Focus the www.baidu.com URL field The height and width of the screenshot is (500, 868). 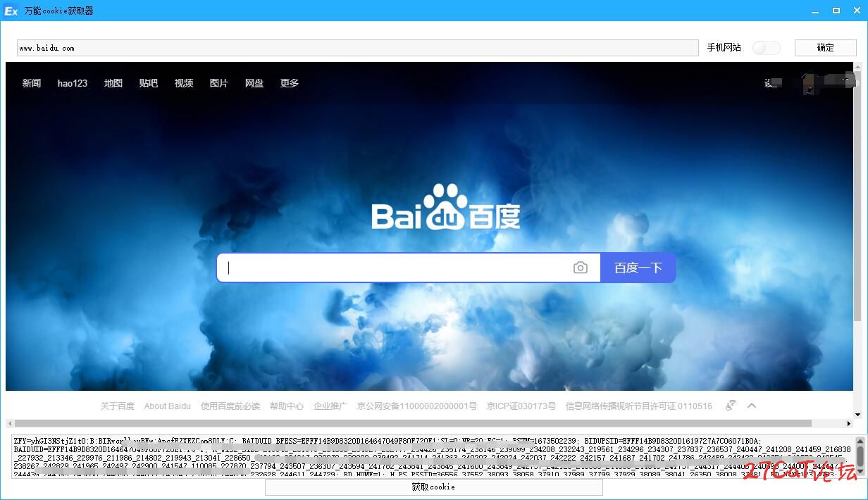tap(357, 48)
